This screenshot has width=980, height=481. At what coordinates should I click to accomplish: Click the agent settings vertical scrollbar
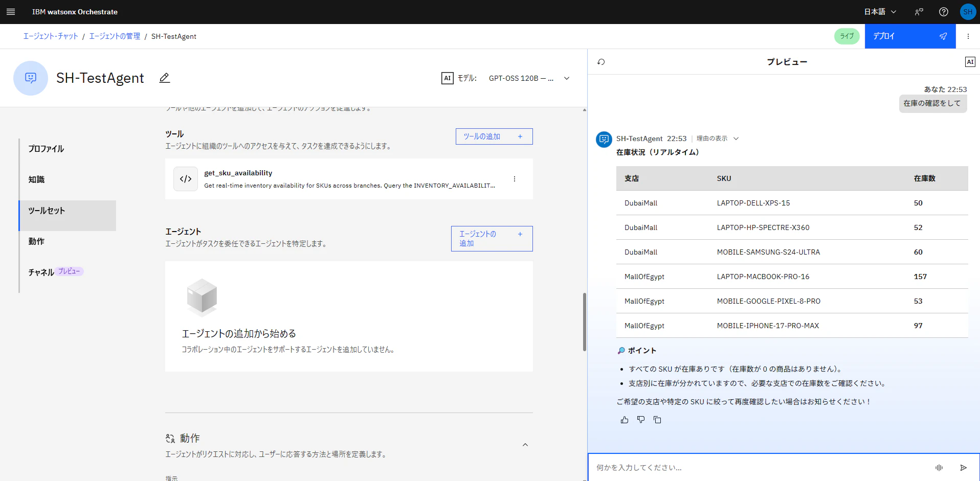tap(585, 322)
